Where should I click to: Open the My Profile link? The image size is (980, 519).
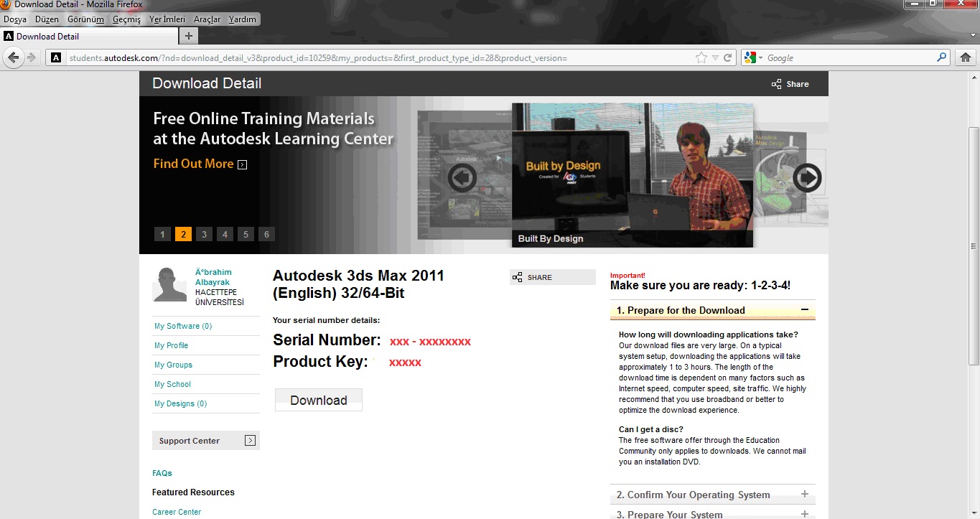[171, 345]
